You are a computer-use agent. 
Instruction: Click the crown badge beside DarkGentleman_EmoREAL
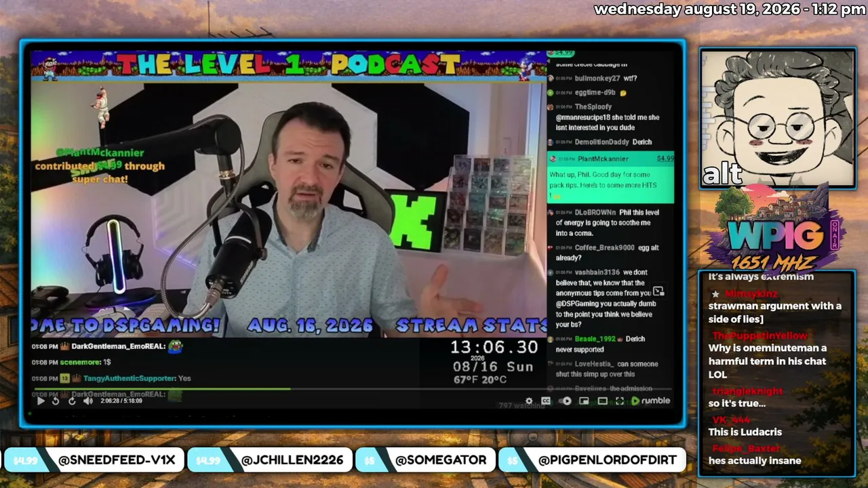click(x=66, y=346)
